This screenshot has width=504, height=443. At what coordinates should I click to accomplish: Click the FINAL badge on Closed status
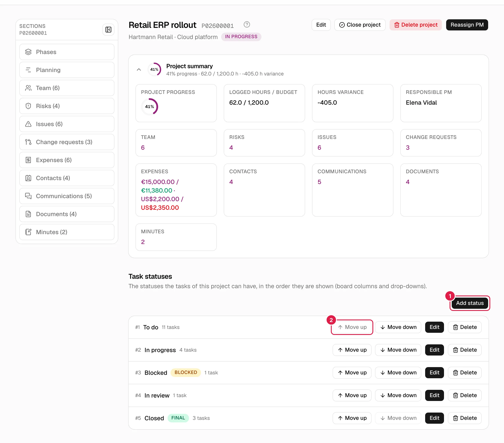coord(178,418)
